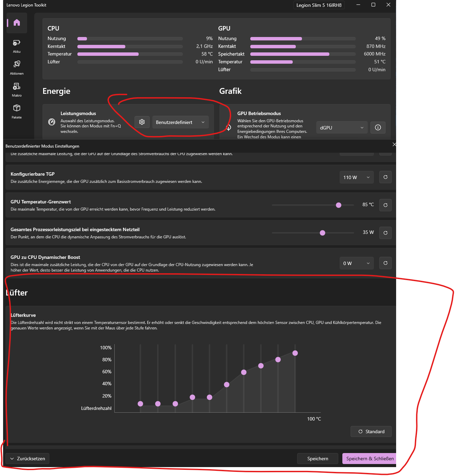Image resolution: width=455 pixels, height=476 pixels.
Task: Open Leistungsmodus gear settings
Action: click(142, 122)
